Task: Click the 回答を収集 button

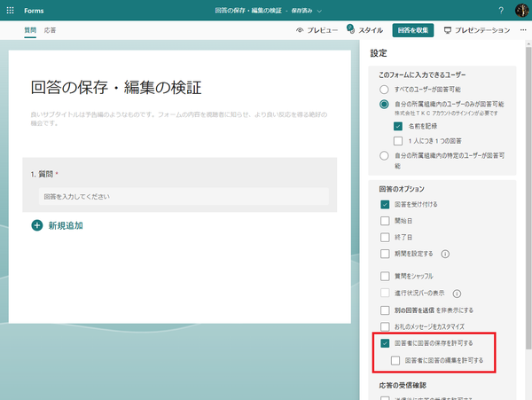Action: (413, 30)
